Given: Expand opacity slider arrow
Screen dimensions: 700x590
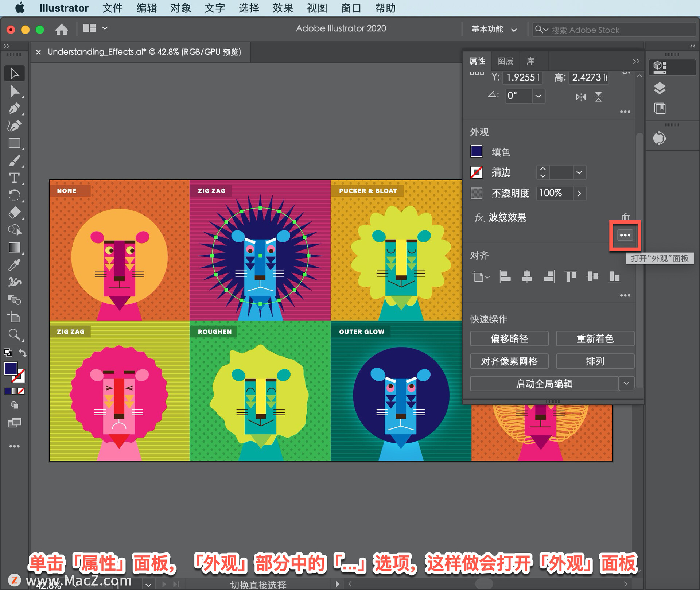Looking at the screenshot, I should tap(579, 193).
